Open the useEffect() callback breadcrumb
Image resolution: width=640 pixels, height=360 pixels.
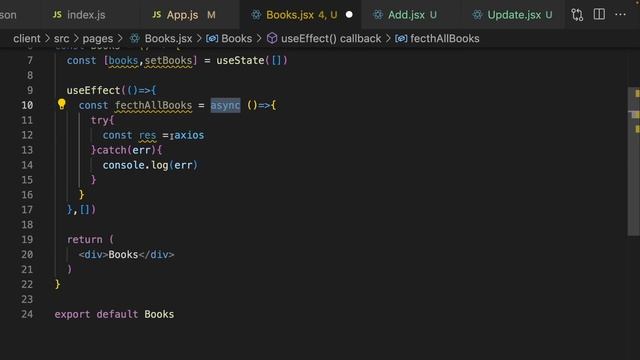point(331,38)
